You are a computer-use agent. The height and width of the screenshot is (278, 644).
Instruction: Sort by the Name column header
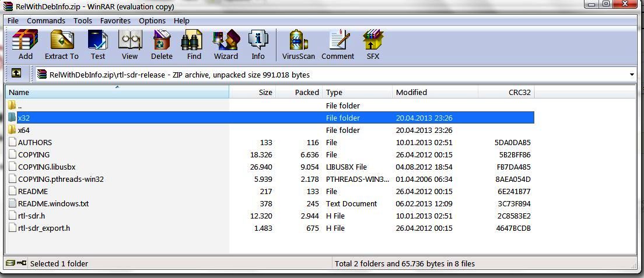117,92
